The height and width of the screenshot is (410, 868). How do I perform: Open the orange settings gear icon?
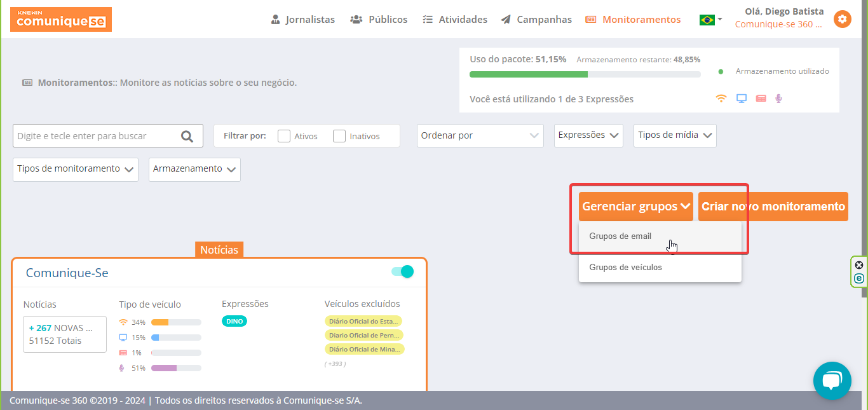[x=842, y=19]
